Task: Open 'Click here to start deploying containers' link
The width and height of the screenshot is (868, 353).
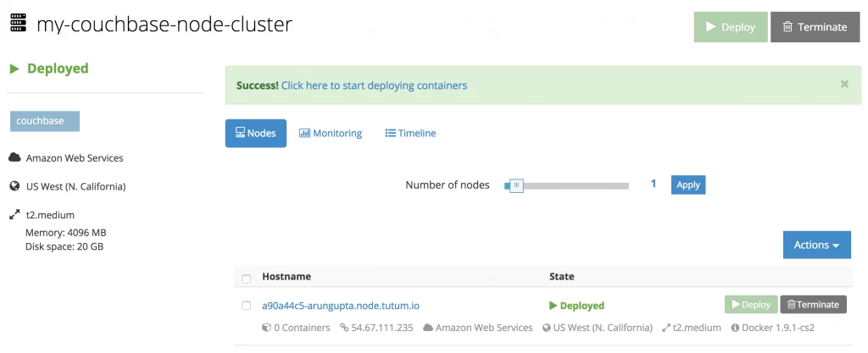Action: tap(374, 85)
